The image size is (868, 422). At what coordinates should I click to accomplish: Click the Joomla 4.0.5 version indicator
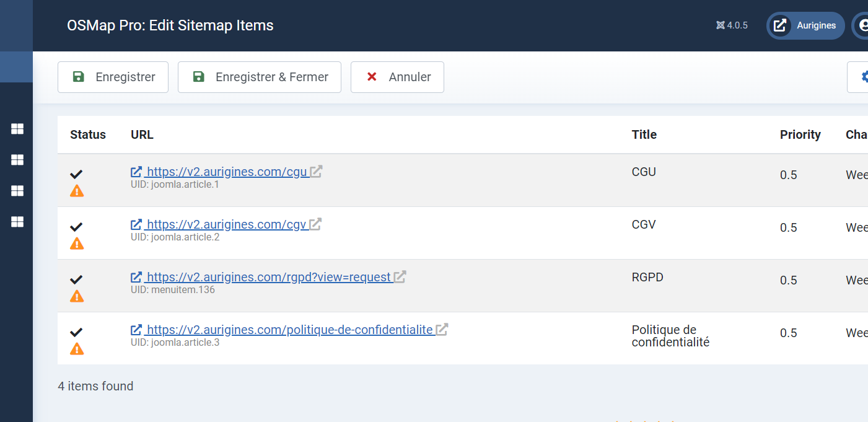(x=732, y=25)
